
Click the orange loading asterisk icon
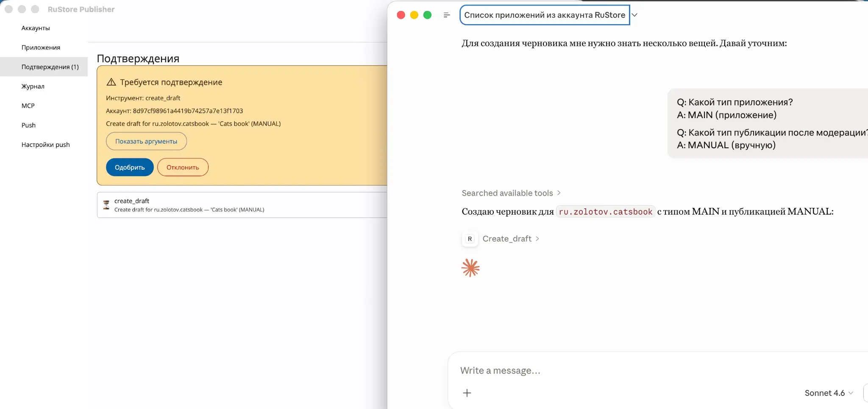click(470, 268)
